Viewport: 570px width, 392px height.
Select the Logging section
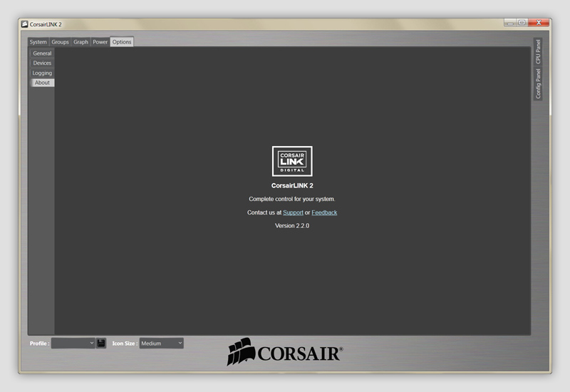42,73
